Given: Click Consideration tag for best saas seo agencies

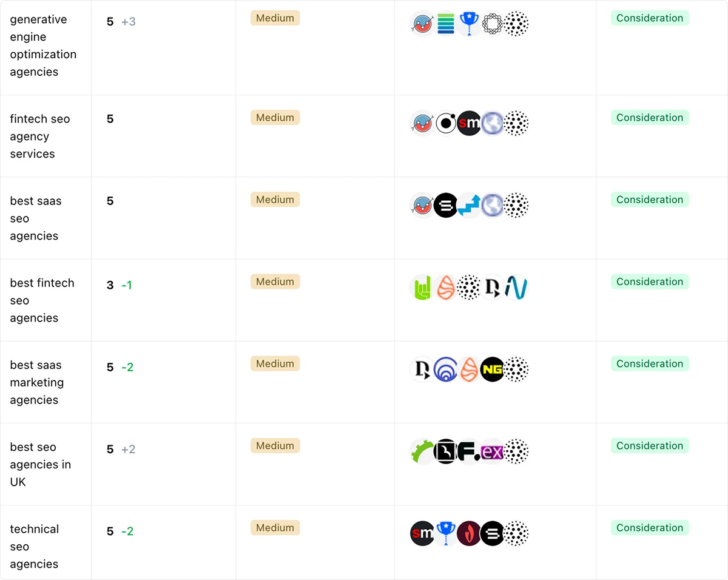Looking at the screenshot, I should coord(649,200).
